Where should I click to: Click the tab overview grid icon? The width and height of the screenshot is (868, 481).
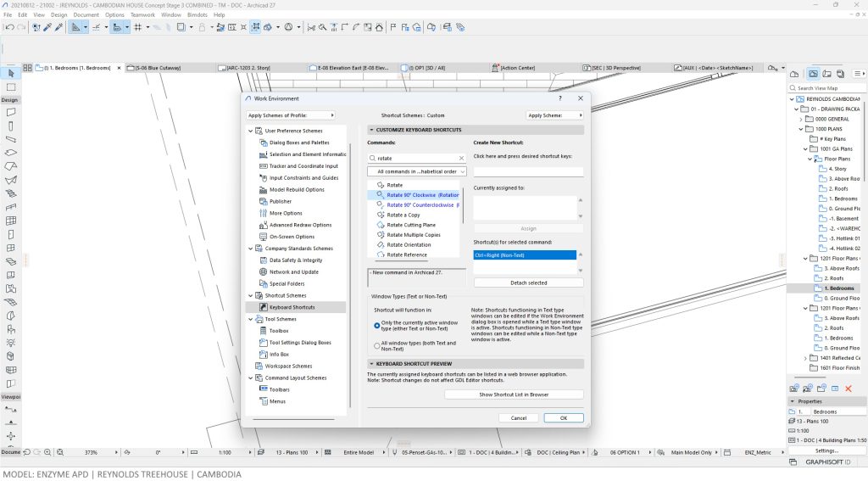(28, 67)
